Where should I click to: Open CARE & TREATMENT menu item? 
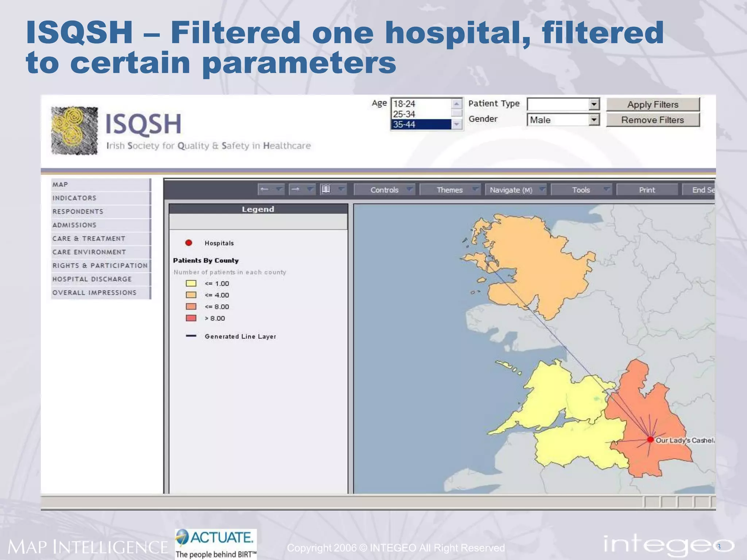101,238
